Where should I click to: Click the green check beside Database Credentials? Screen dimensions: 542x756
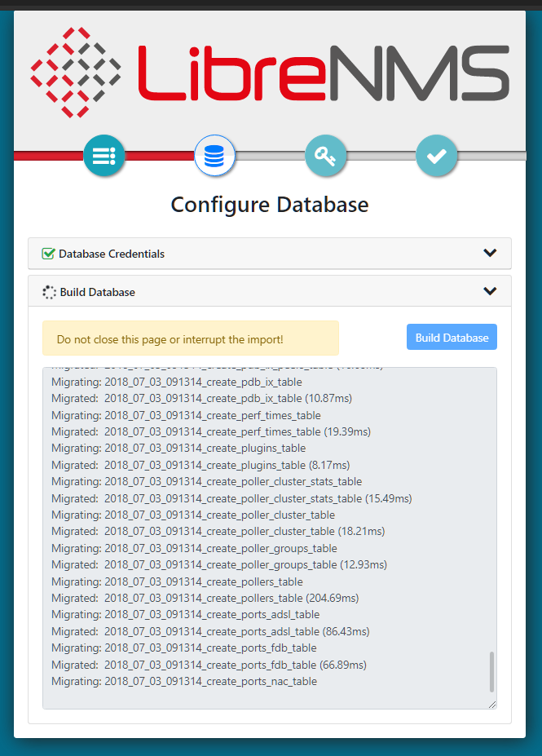point(48,254)
